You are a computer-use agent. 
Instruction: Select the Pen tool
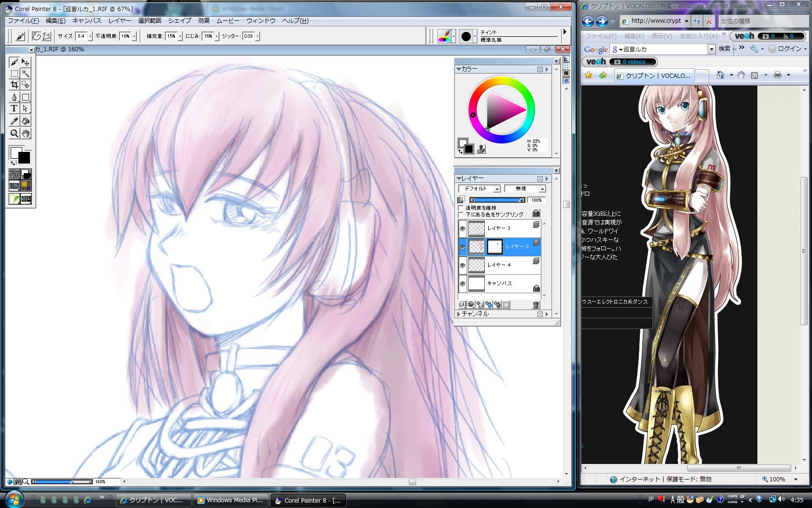tap(14, 97)
